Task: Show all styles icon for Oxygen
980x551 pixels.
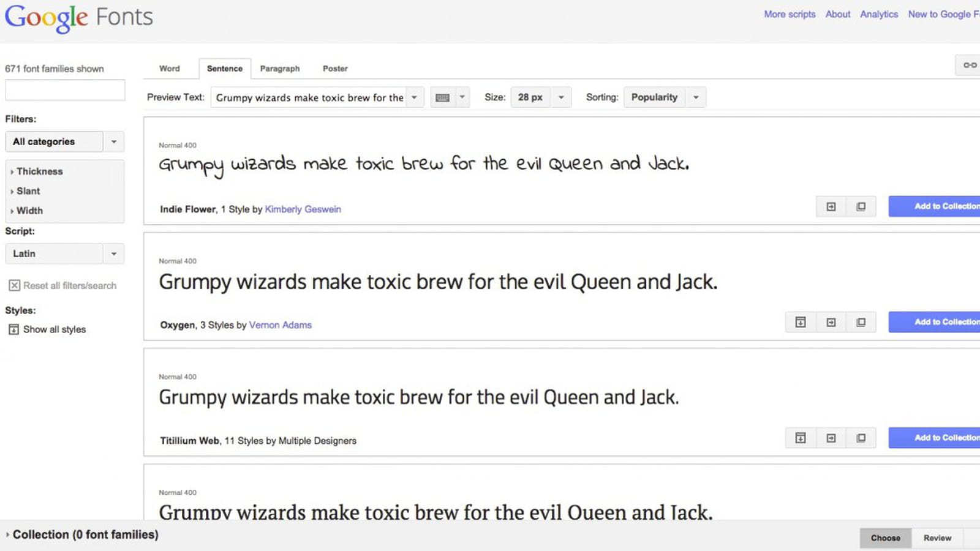Action: click(x=801, y=322)
